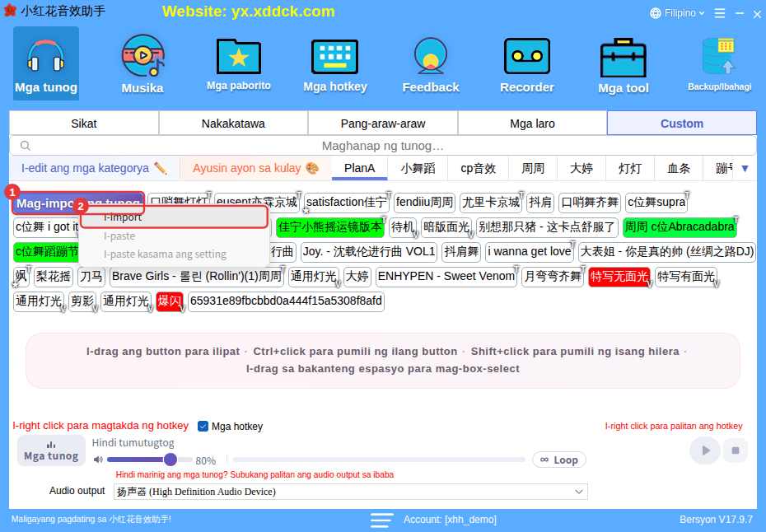This screenshot has width=766, height=532.
Task: Click the Mga tunog equalizer button
Action: tap(51, 450)
